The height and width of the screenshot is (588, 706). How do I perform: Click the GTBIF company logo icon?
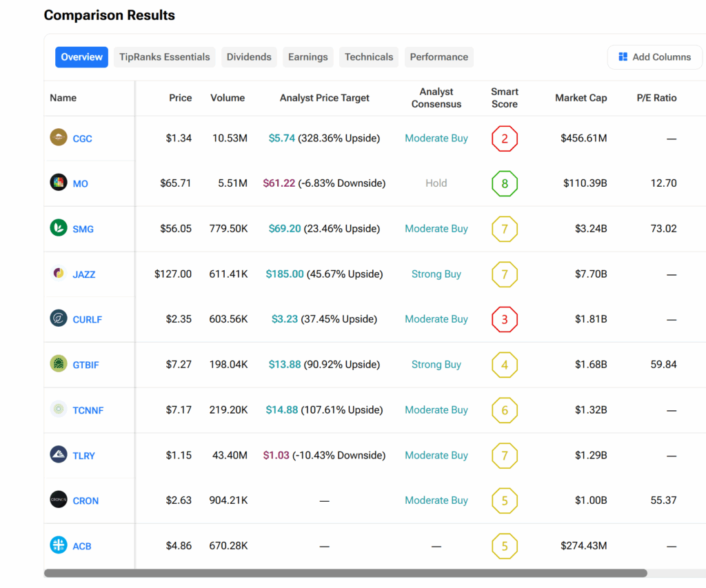click(59, 364)
